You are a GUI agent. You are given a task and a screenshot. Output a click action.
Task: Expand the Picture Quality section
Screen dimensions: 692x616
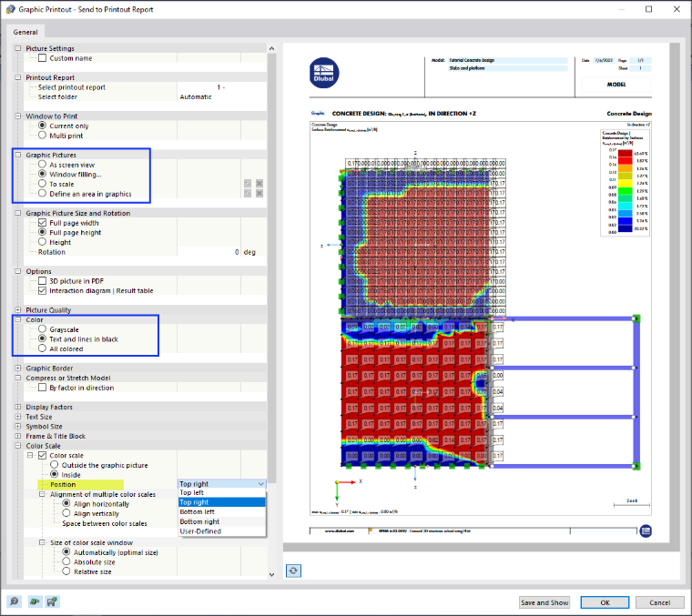click(18, 310)
